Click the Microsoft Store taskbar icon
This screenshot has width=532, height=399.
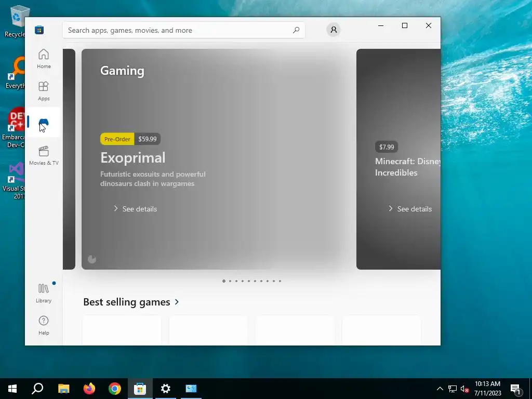tap(140, 389)
